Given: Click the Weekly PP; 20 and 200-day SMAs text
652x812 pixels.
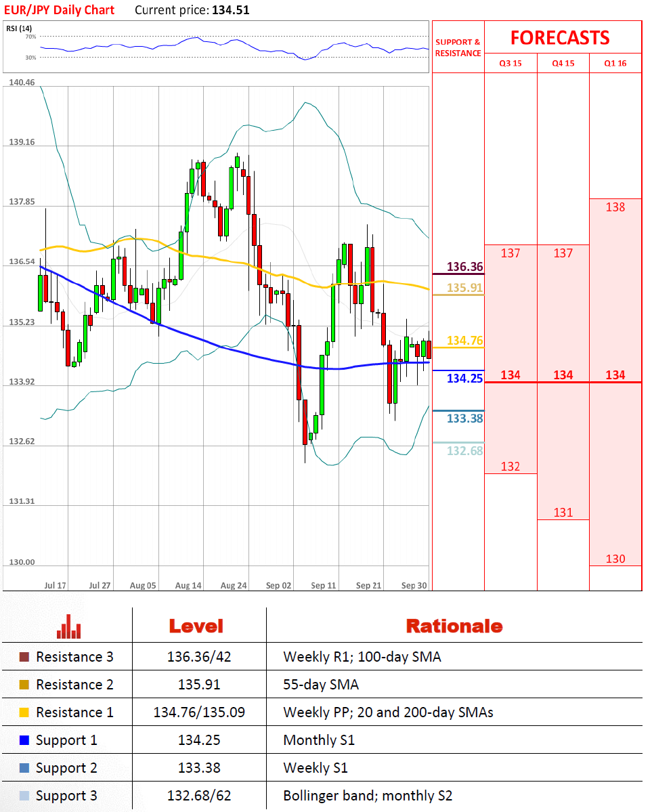Looking at the screenshot, I should (388, 712).
